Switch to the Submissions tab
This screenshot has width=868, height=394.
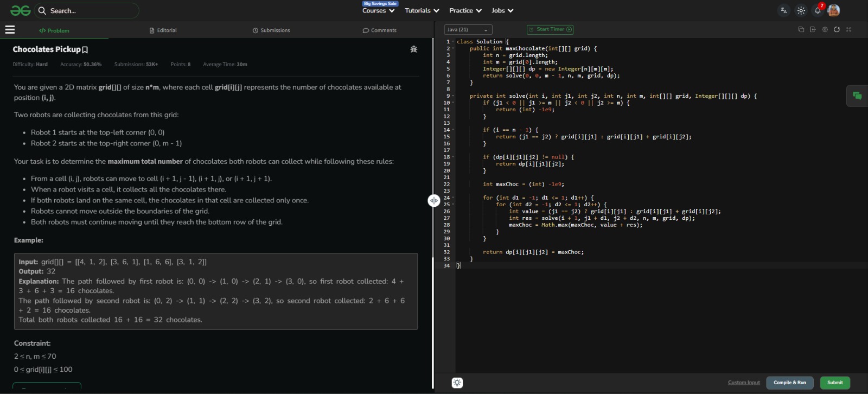[271, 30]
